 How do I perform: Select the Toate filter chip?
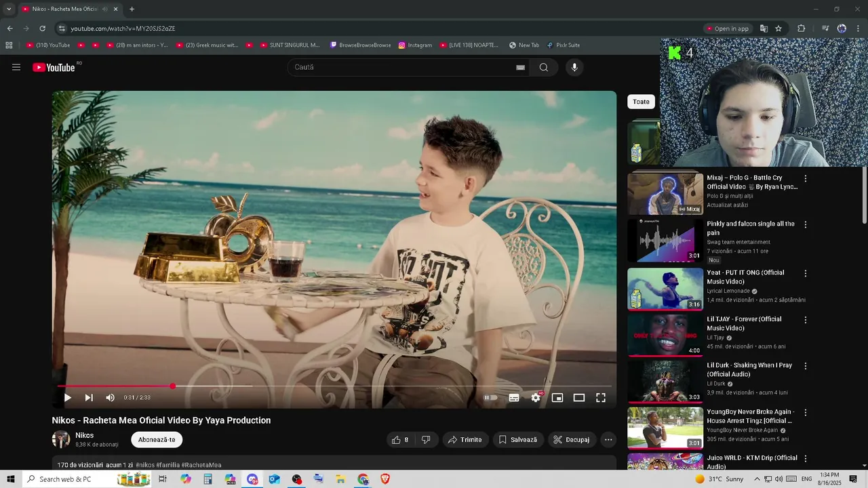tap(641, 102)
